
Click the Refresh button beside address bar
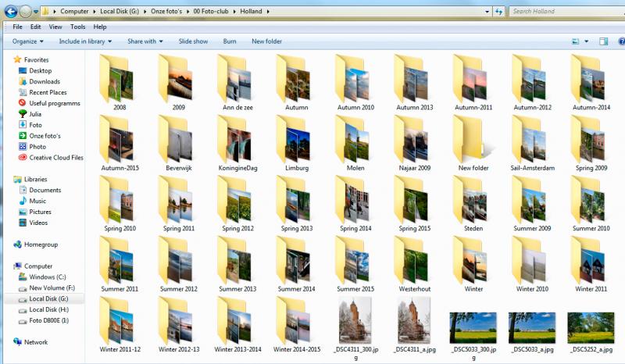498,12
